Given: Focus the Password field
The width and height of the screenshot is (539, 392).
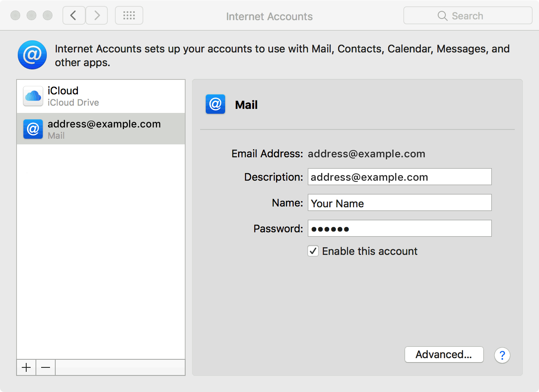Looking at the screenshot, I should pos(399,228).
